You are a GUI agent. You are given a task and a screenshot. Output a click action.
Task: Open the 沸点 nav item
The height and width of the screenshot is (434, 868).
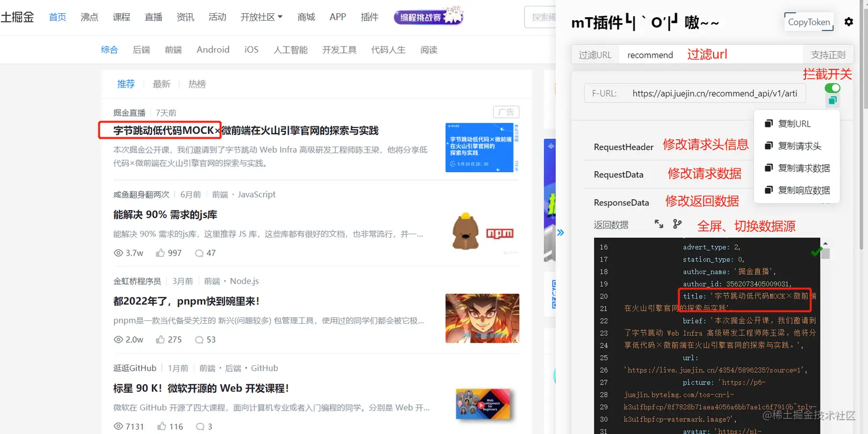90,17
